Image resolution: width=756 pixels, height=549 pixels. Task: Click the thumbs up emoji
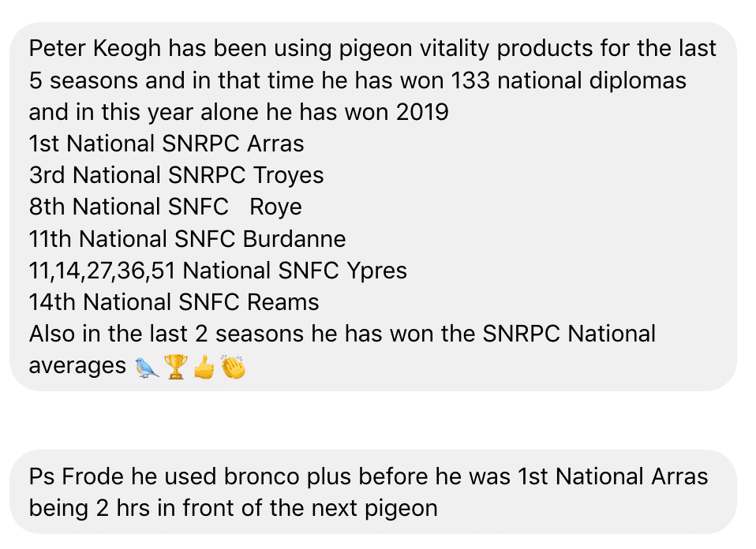(204, 366)
